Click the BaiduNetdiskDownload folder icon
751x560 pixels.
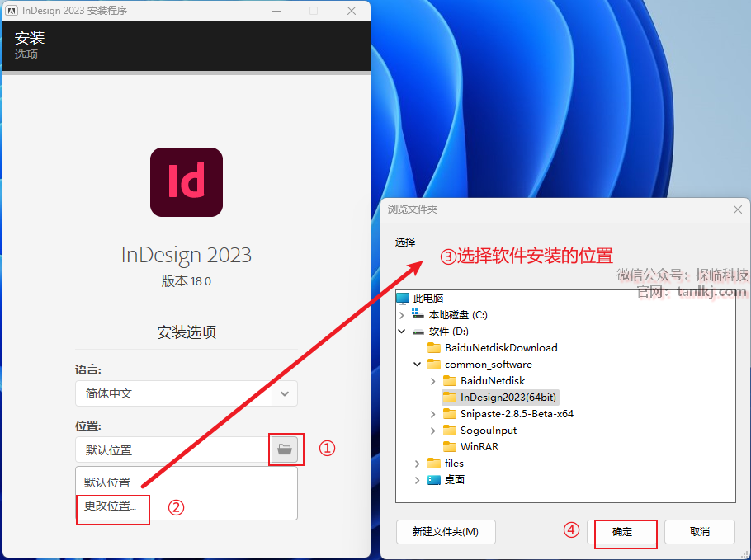coord(434,347)
